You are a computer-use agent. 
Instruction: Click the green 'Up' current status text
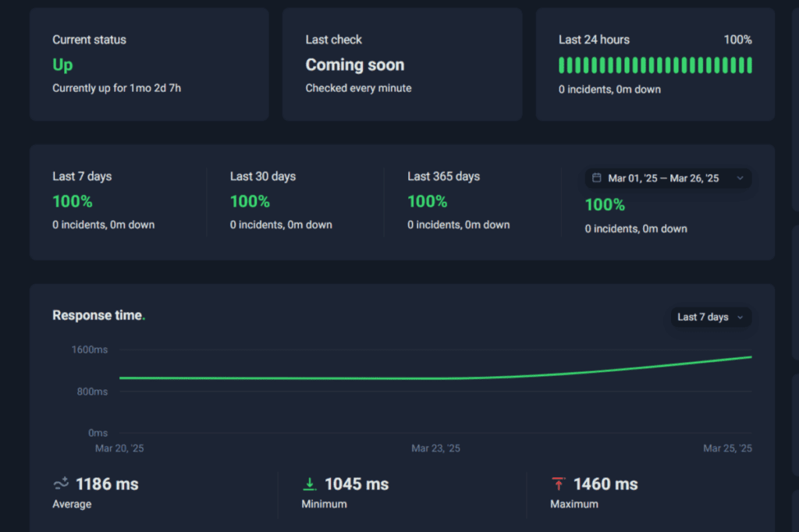coord(62,65)
